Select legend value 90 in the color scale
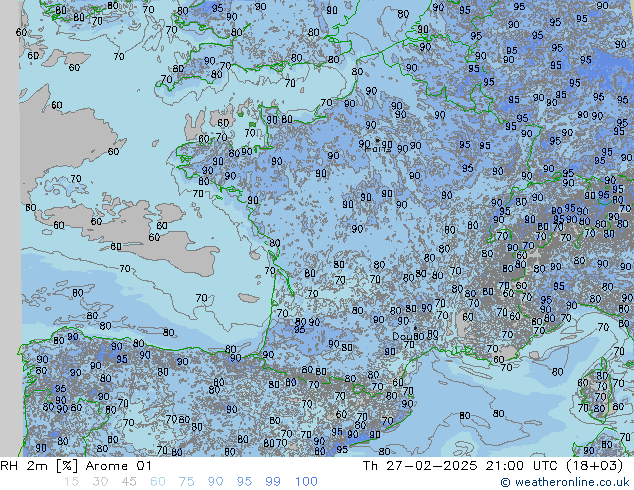 [x=215, y=482]
